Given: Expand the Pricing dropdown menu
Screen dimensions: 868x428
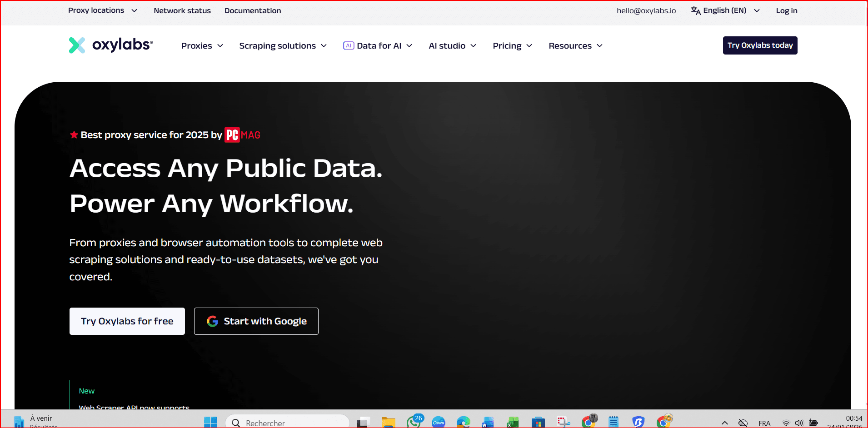Looking at the screenshot, I should (512, 46).
